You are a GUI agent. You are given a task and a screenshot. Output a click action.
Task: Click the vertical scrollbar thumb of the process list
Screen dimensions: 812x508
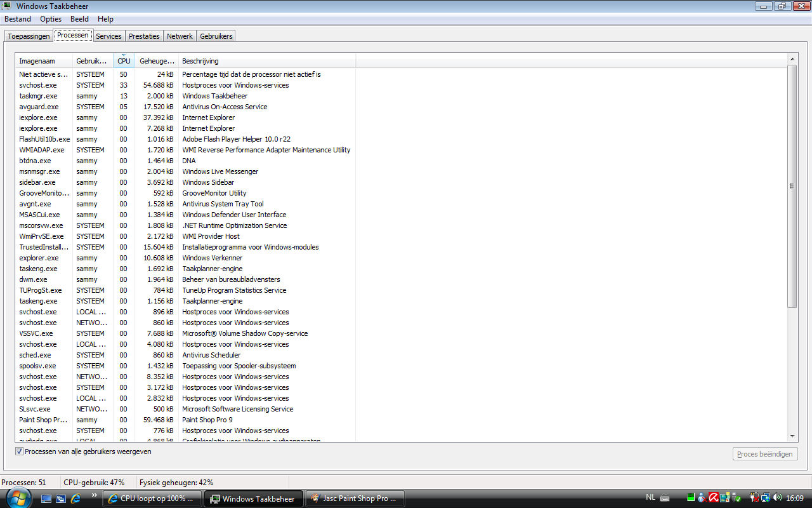point(792,186)
